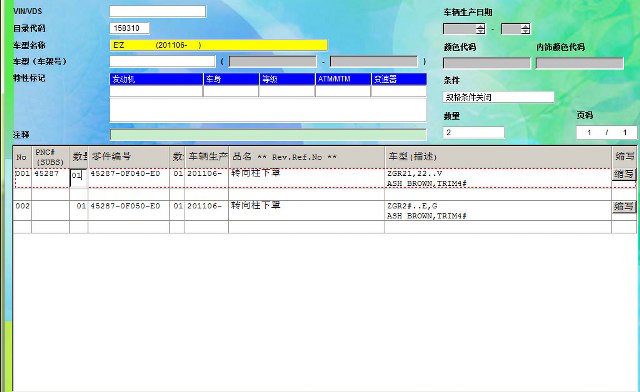Click the empty cell under ATM/MTM
Viewport: 640px width, 392px height.
[343, 91]
